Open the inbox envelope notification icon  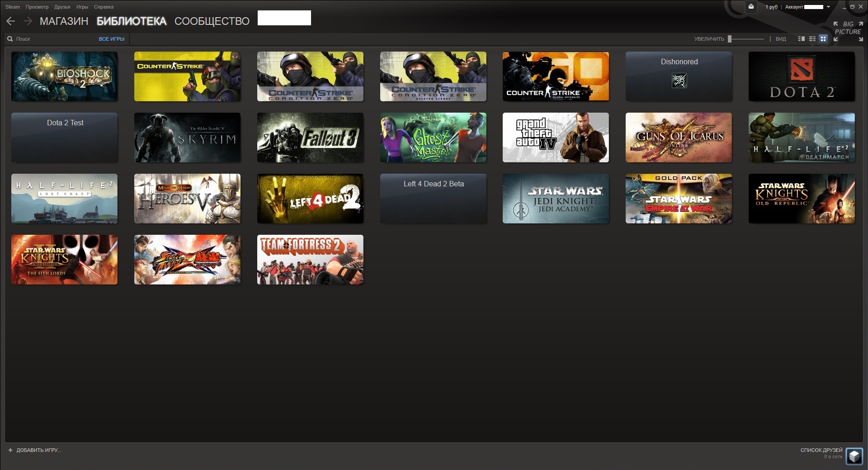click(x=751, y=7)
